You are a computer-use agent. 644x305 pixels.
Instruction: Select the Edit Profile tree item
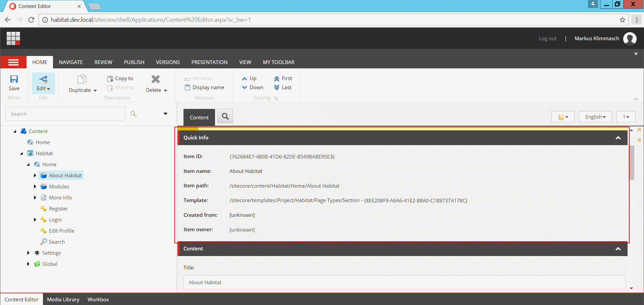[x=57, y=231]
